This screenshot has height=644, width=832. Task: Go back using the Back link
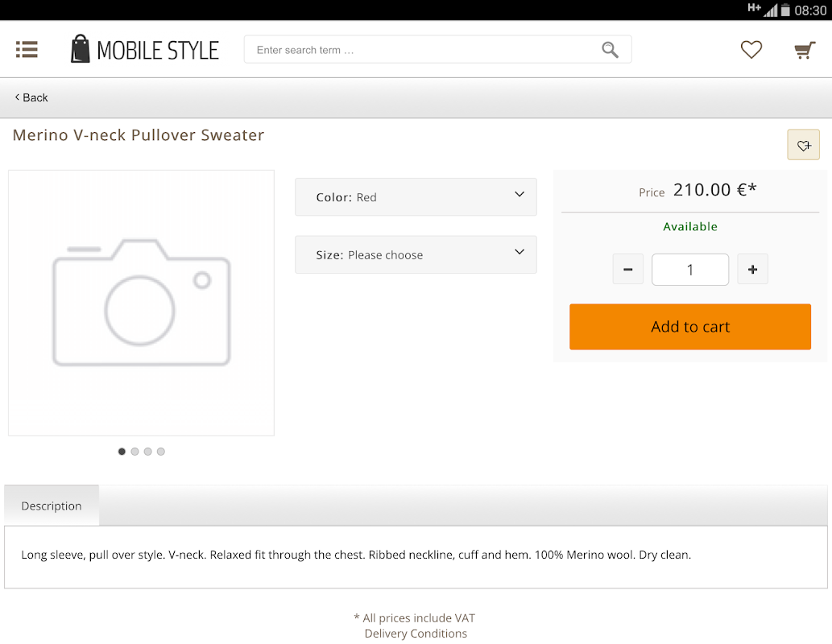click(x=32, y=97)
